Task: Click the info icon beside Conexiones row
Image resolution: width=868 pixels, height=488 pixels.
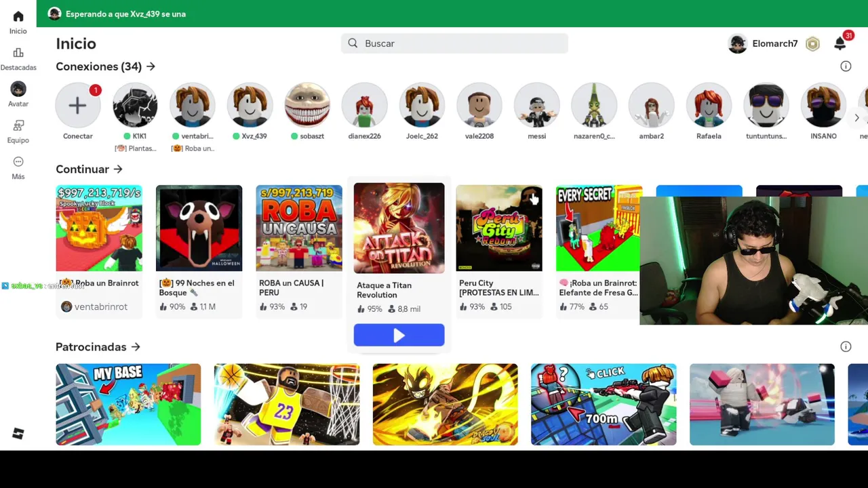Action: tap(846, 66)
